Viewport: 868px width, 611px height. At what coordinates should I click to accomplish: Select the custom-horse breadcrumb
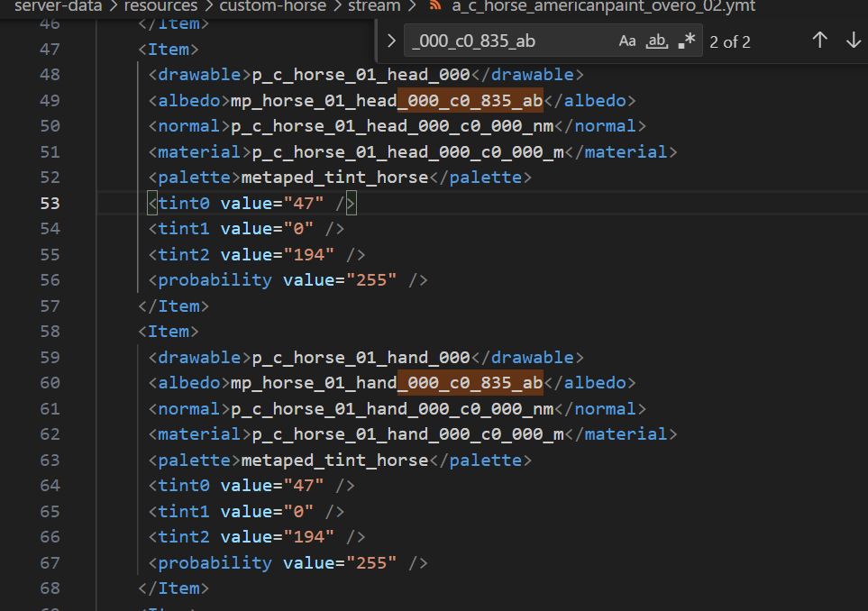(x=273, y=6)
